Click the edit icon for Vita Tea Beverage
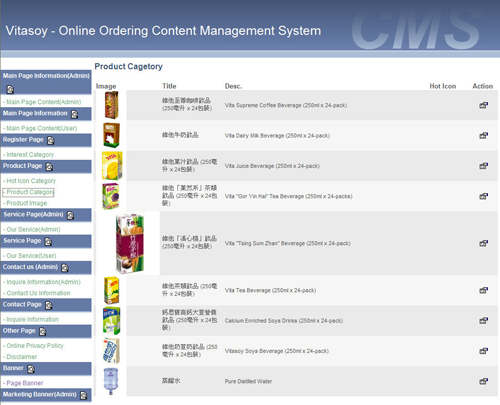500x405 pixels. tap(483, 290)
